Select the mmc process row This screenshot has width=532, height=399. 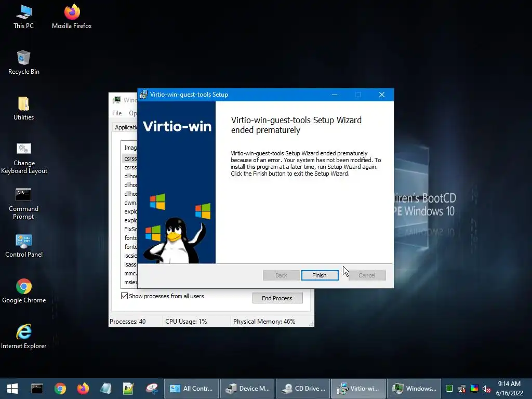click(x=130, y=273)
